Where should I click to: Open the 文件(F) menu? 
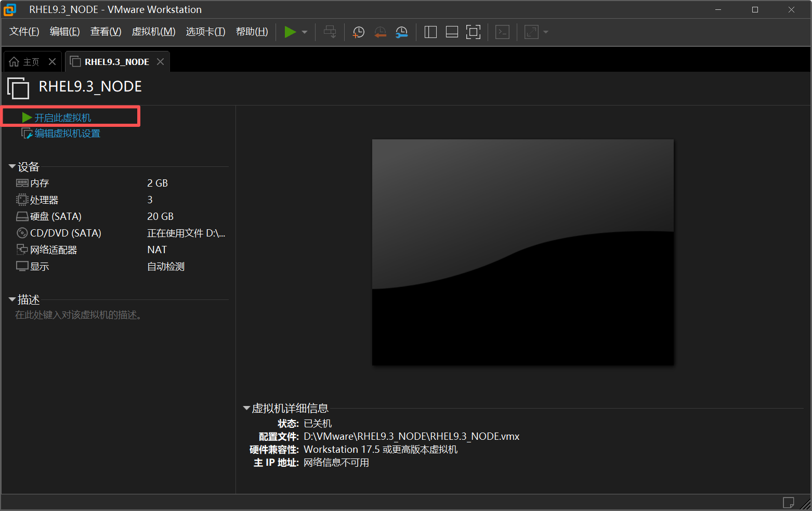[24, 32]
